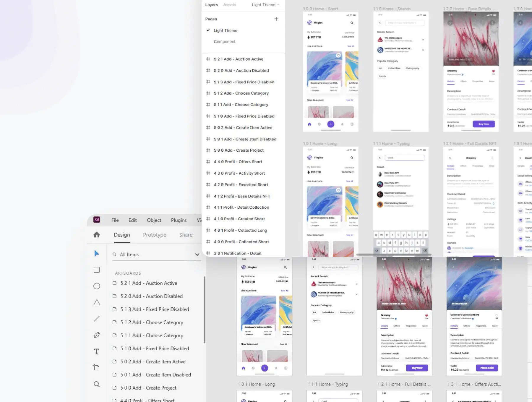Image resolution: width=532 pixels, height=402 pixels.
Task: Click the Zoom magnifier tool
Action: click(x=96, y=384)
